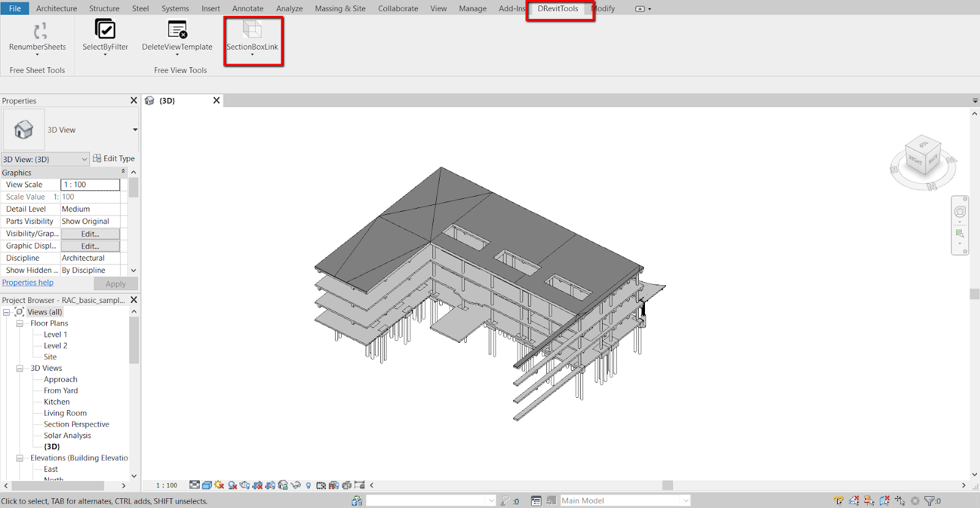The height and width of the screenshot is (508, 980).
Task: Click the BACK face of the ViewCube
Action: pyautogui.click(x=933, y=160)
